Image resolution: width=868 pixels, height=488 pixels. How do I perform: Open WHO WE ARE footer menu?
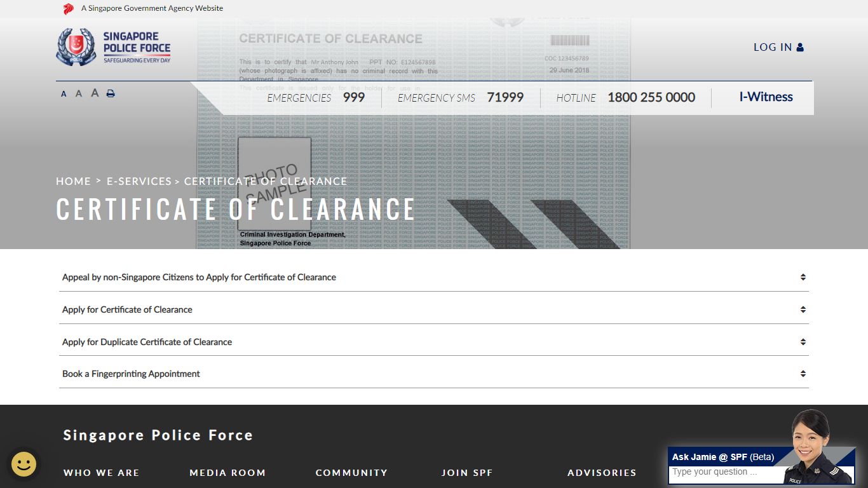pos(101,473)
